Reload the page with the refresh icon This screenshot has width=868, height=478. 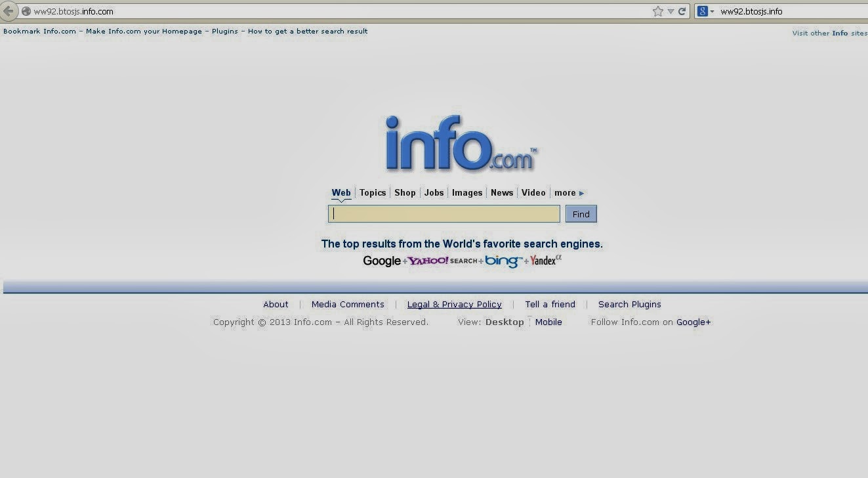tap(682, 11)
